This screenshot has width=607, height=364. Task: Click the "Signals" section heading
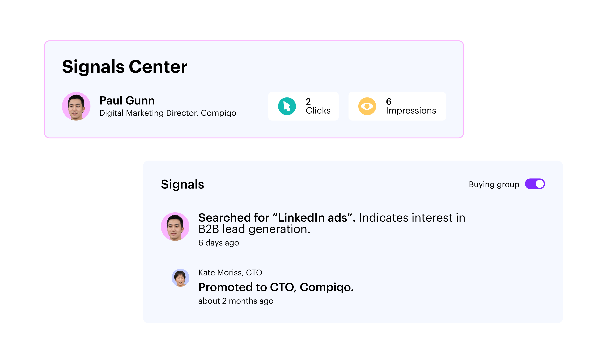[182, 184]
